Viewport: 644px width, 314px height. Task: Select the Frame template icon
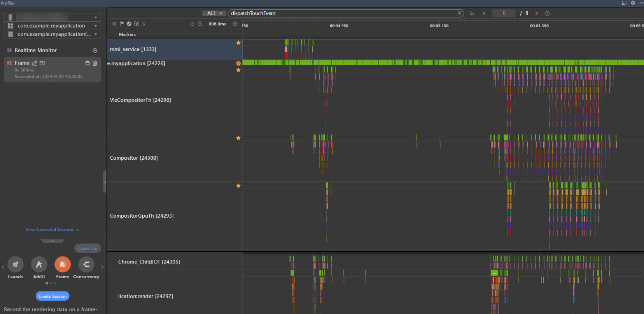click(x=63, y=265)
